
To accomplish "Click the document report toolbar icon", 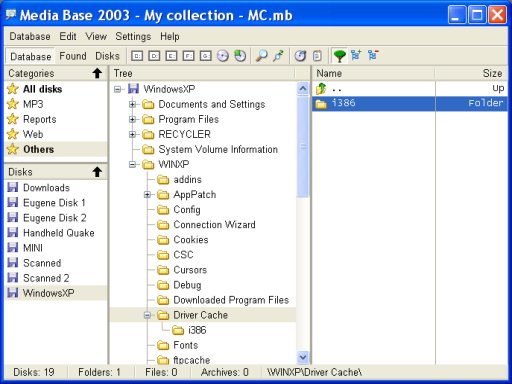I will [317, 56].
